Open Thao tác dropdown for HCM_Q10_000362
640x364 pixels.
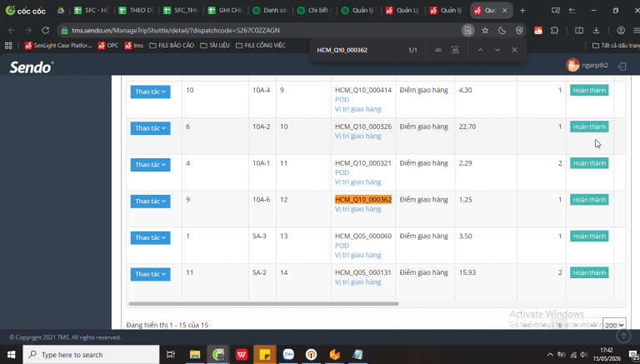tap(150, 202)
